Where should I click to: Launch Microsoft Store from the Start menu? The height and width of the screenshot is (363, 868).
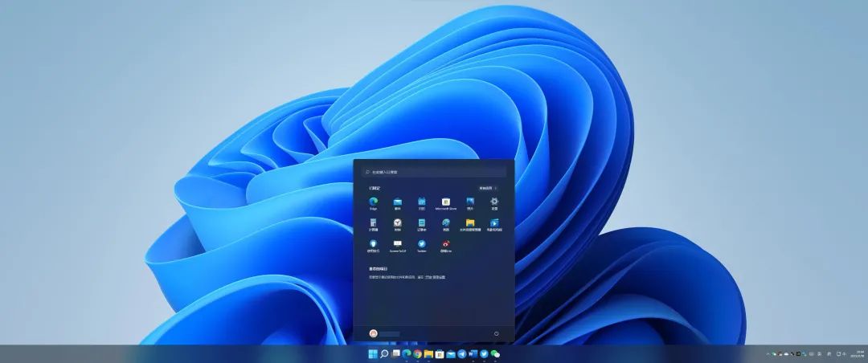click(x=445, y=204)
